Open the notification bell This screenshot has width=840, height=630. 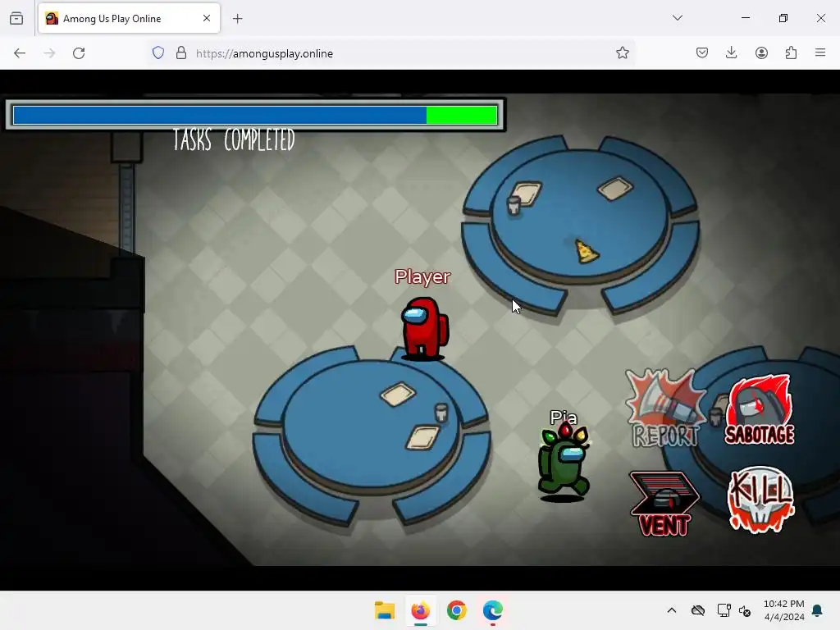[818, 610]
